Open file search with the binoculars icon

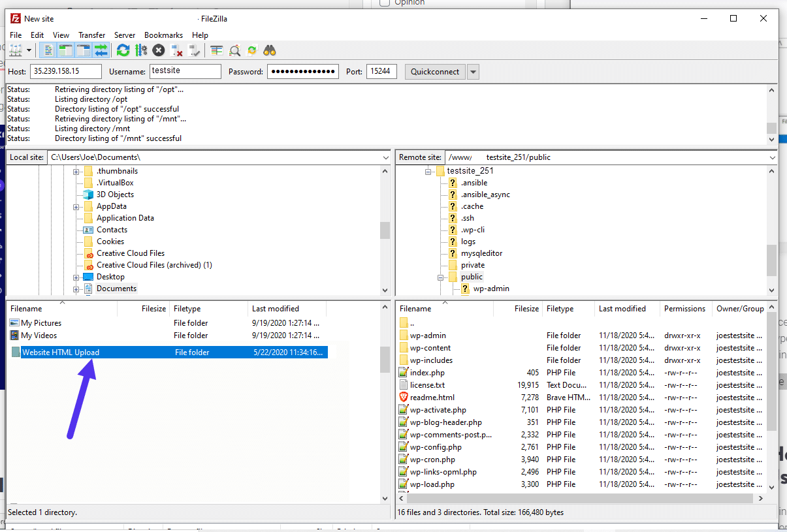click(270, 50)
